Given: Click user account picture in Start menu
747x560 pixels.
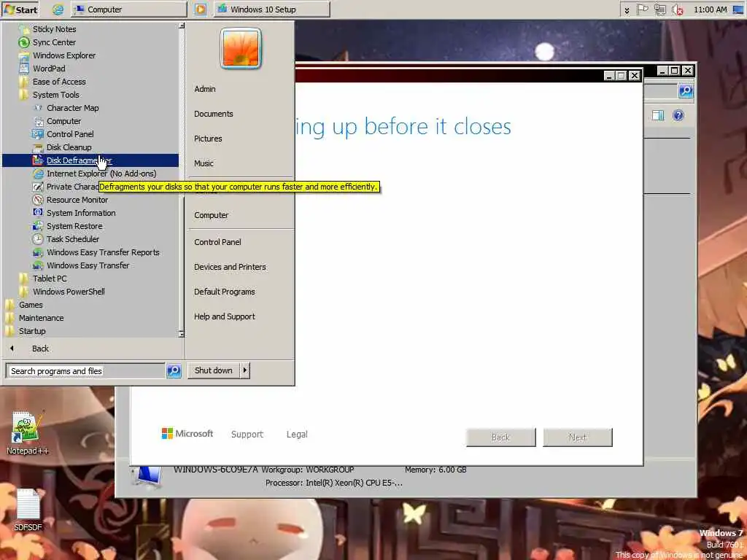Looking at the screenshot, I should 241,49.
